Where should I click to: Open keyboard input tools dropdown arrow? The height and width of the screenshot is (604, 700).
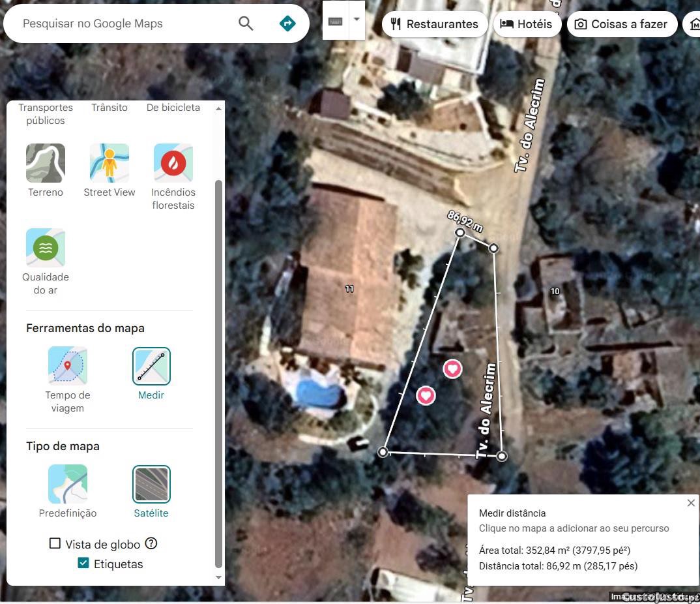[357, 20]
